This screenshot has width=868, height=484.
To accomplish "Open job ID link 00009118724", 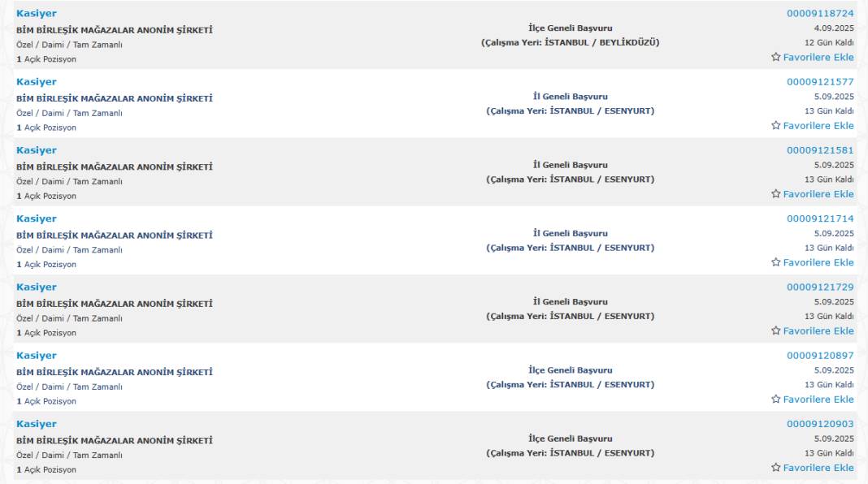I will 820,13.
